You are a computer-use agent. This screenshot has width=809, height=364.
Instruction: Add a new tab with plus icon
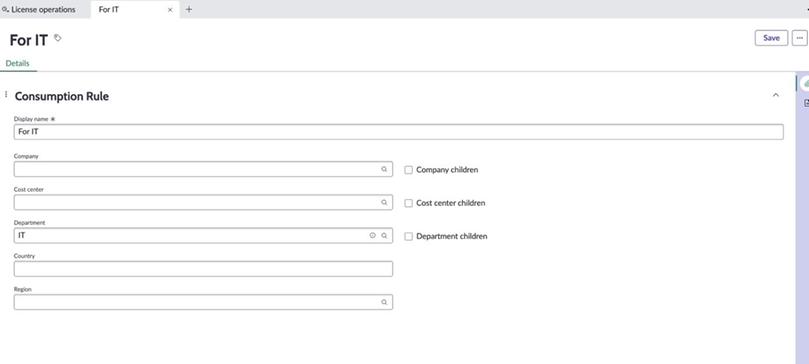coord(189,9)
